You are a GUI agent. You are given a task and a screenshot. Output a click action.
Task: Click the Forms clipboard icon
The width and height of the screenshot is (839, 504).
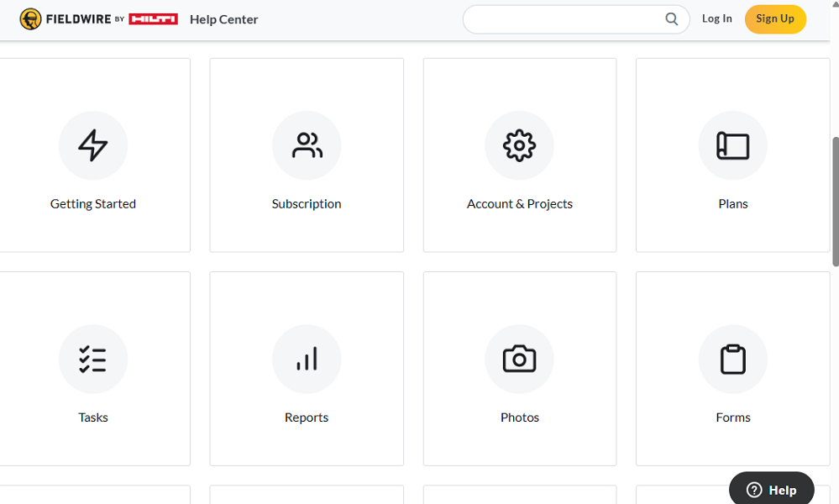(732, 359)
